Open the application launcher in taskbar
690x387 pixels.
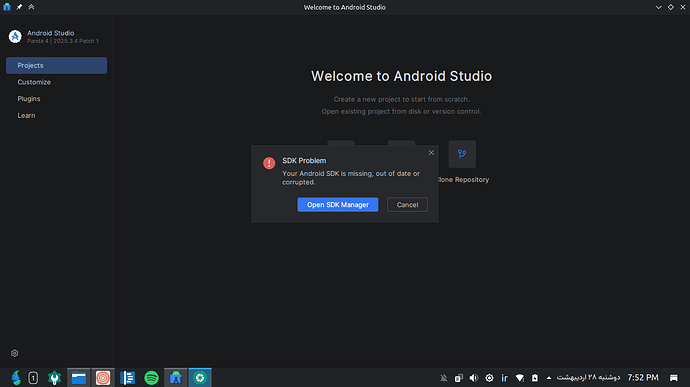16,378
